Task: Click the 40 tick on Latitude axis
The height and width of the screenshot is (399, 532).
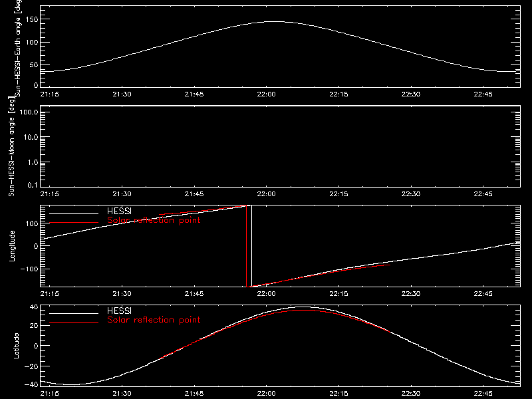Action: [34, 307]
